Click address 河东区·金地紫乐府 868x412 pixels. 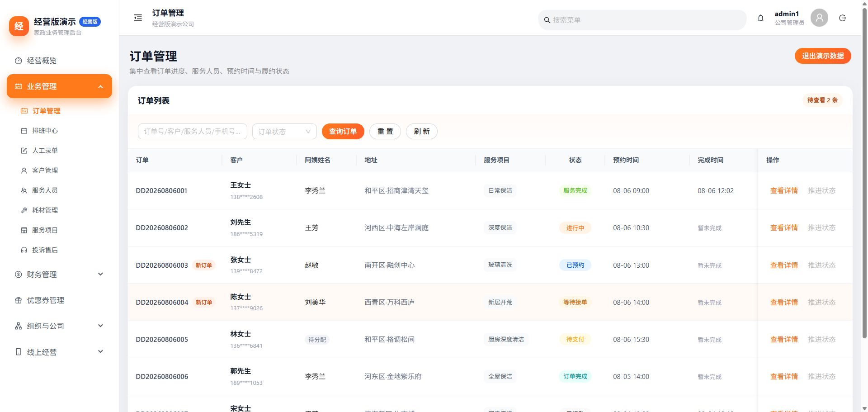coord(393,377)
